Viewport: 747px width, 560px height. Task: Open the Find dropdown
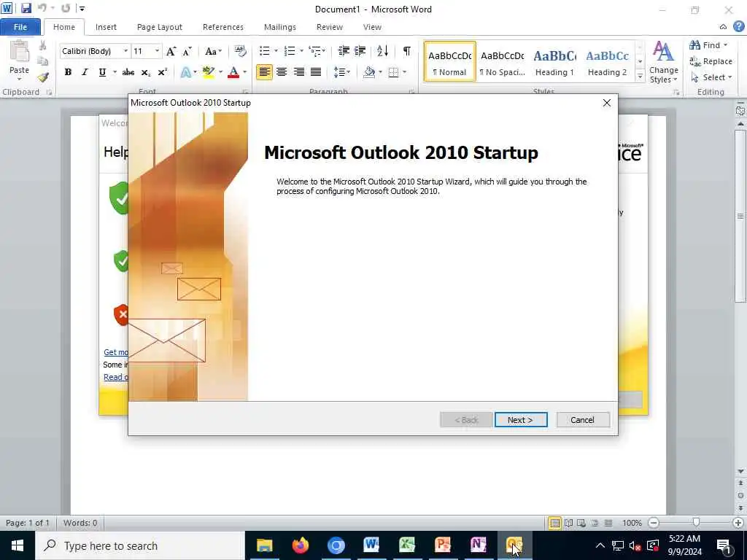pos(709,45)
